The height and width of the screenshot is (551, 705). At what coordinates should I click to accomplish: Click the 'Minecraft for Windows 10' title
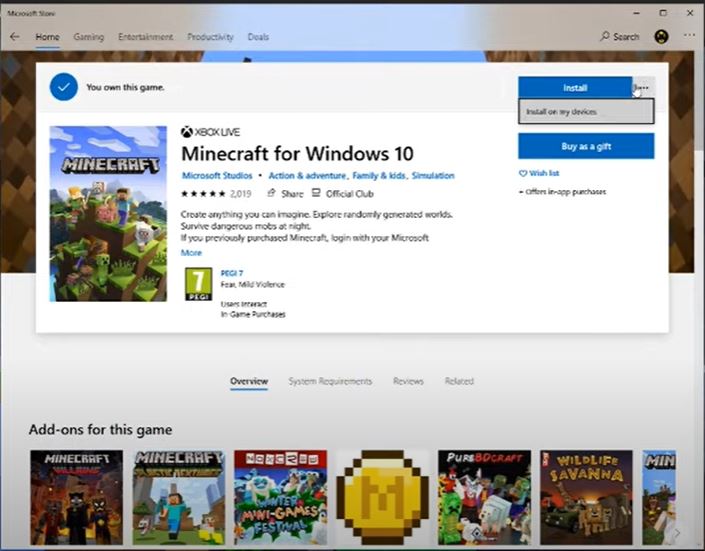click(297, 154)
